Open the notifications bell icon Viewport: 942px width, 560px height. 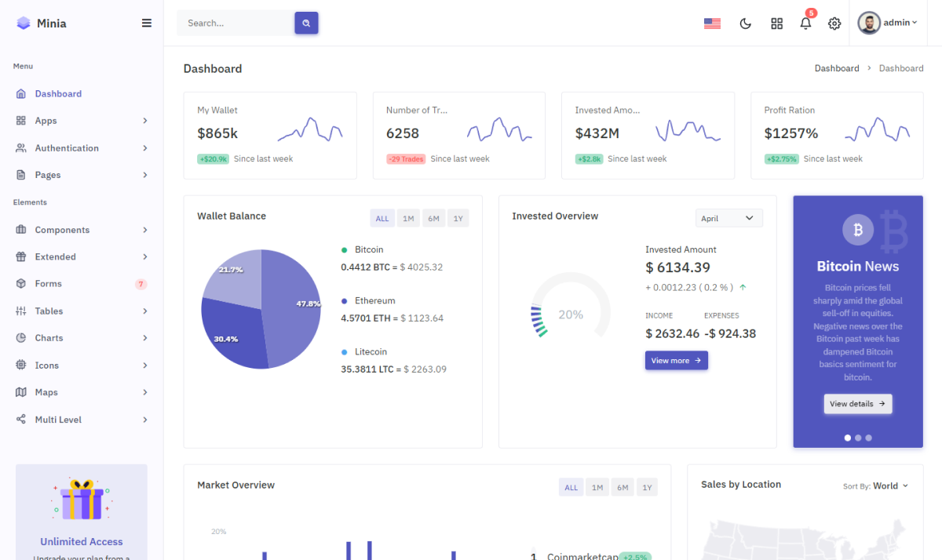(x=805, y=24)
